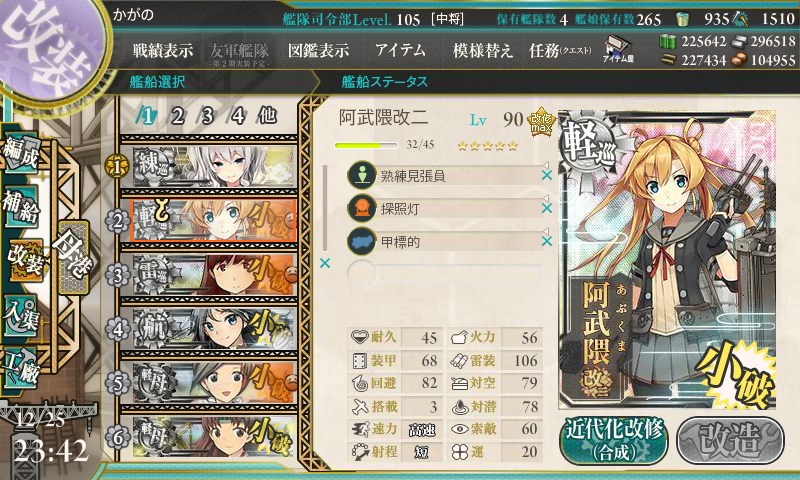This screenshot has width=800, height=480.
Task: Open the 補給 resupply icon
Action: tap(21, 206)
